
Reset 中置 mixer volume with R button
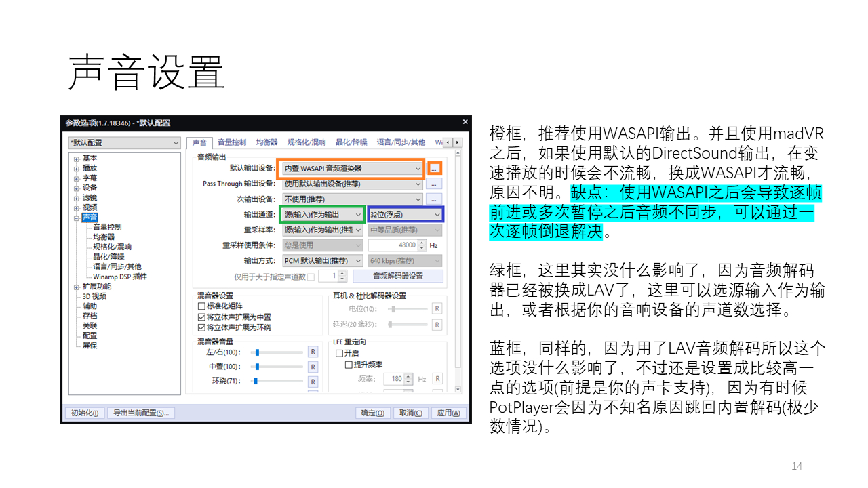[x=313, y=367]
